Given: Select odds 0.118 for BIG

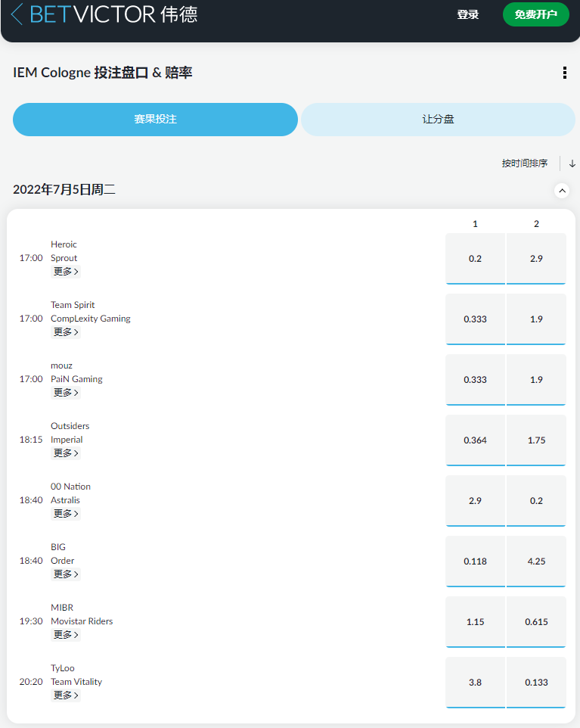Looking at the screenshot, I should click(x=475, y=561).
